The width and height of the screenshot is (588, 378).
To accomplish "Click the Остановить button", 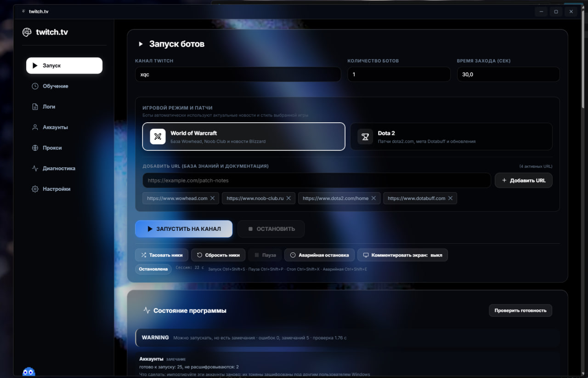I will [x=271, y=229].
